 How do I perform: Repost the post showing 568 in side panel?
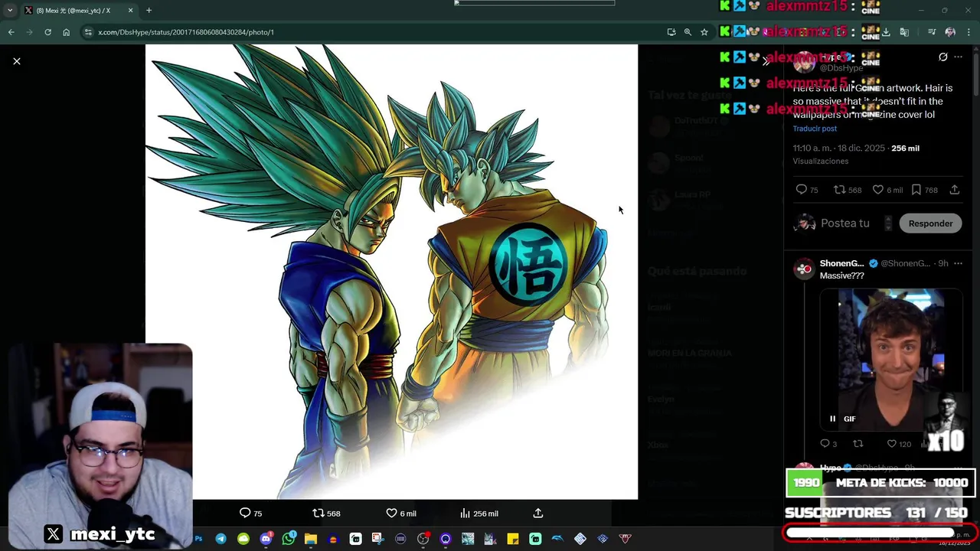click(848, 190)
